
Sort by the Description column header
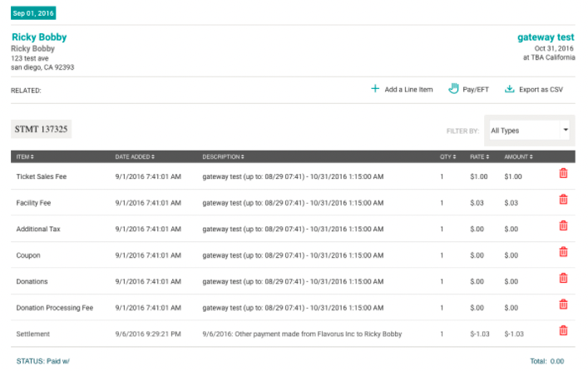tap(223, 157)
